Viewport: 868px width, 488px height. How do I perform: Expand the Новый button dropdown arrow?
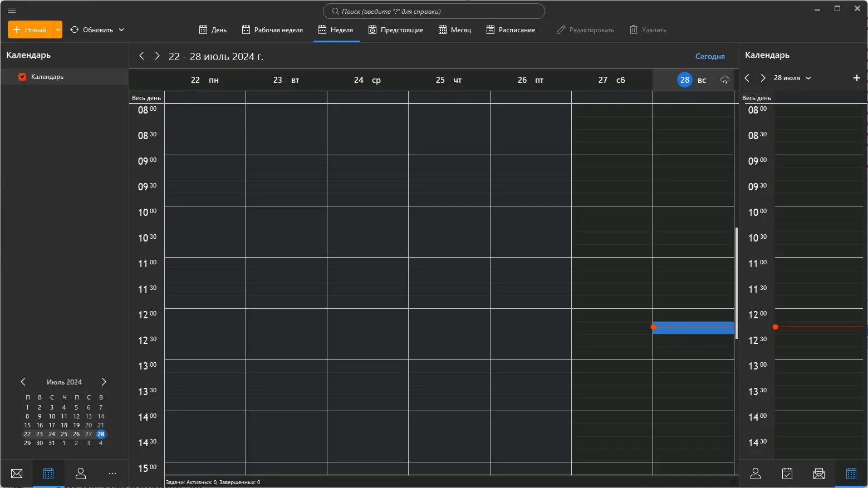click(58, 29)
